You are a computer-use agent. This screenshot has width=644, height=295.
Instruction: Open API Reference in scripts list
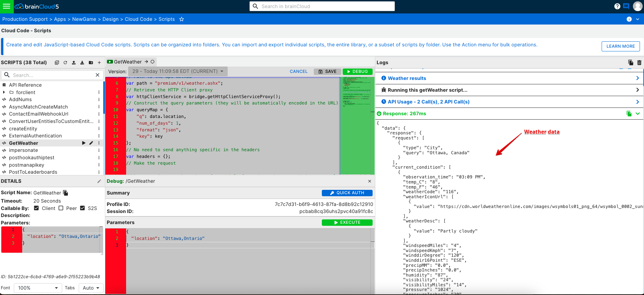point(25,85)
